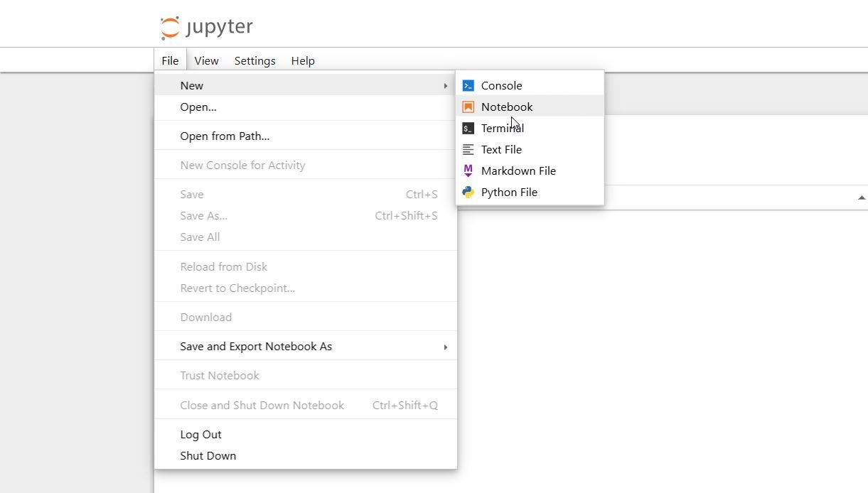Select the Markdown File icon
The height and width of the screenshot is (493, 868).
(x=468, y=170)
